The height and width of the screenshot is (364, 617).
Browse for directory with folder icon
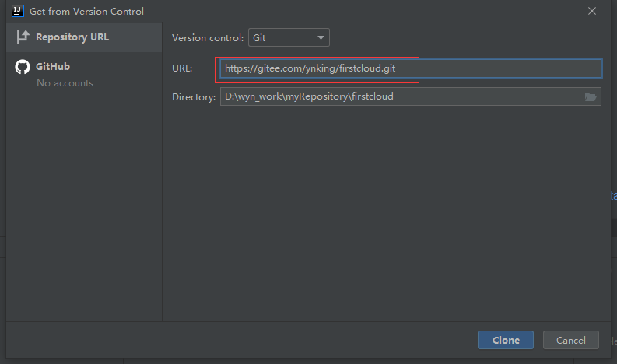click(591, 96)
